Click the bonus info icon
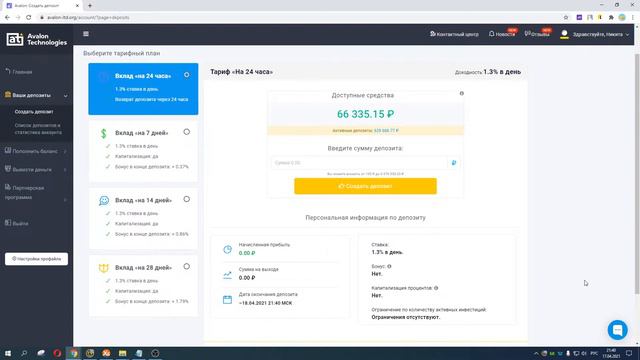 [x=389, y=266]
